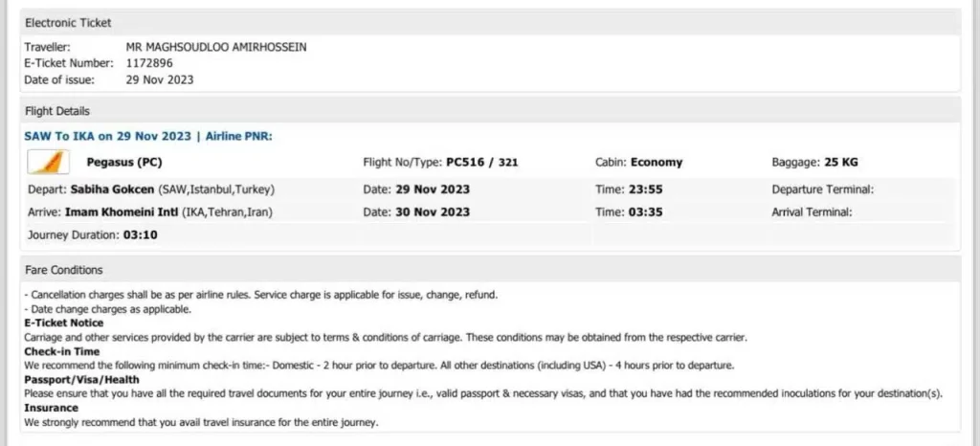Select the Electronic Ticket section header
This screenshot has height=446, width=980.
point(490,23)
